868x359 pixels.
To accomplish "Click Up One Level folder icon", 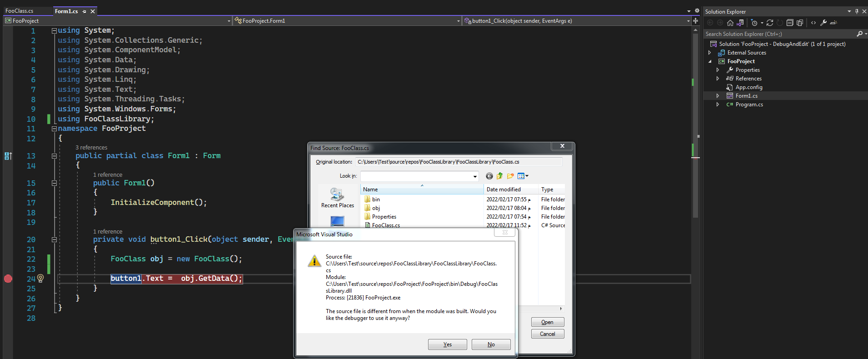I will pos(500,176).
